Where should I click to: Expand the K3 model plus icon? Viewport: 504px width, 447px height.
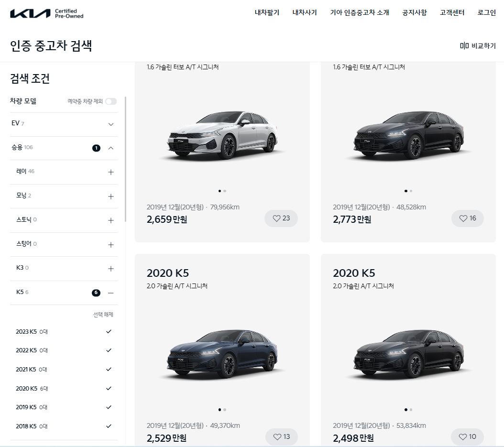111,269
